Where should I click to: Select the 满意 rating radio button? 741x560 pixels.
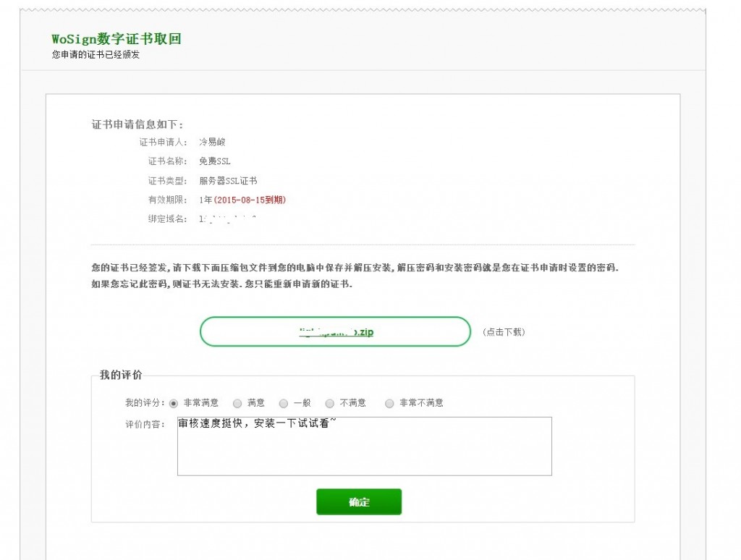tap(237, 403)
